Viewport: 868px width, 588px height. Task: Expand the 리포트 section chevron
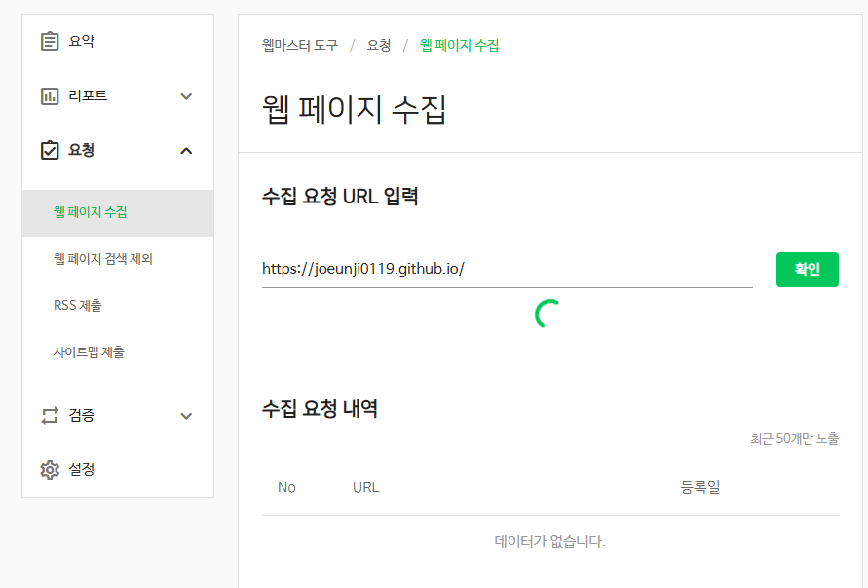pos(186,96)
